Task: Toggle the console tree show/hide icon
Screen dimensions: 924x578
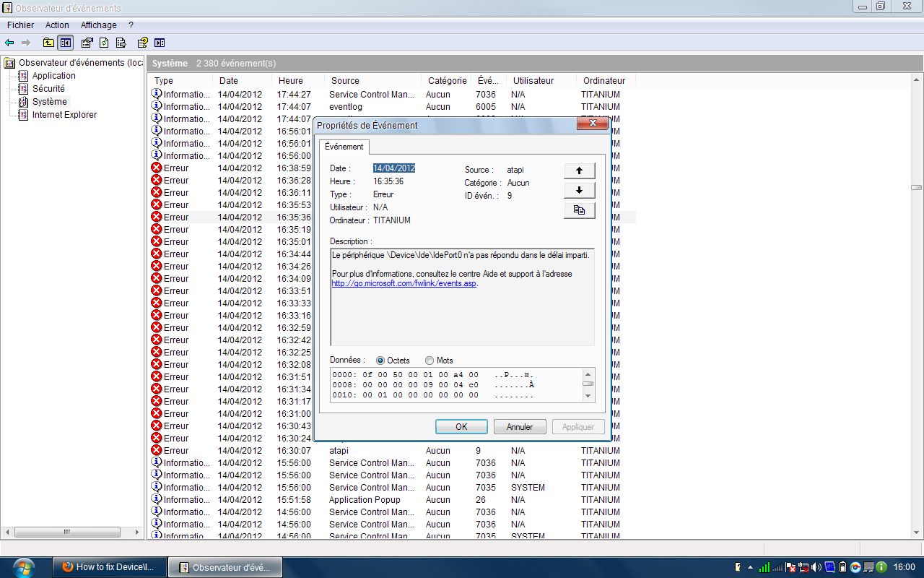Action: point(66,43)
